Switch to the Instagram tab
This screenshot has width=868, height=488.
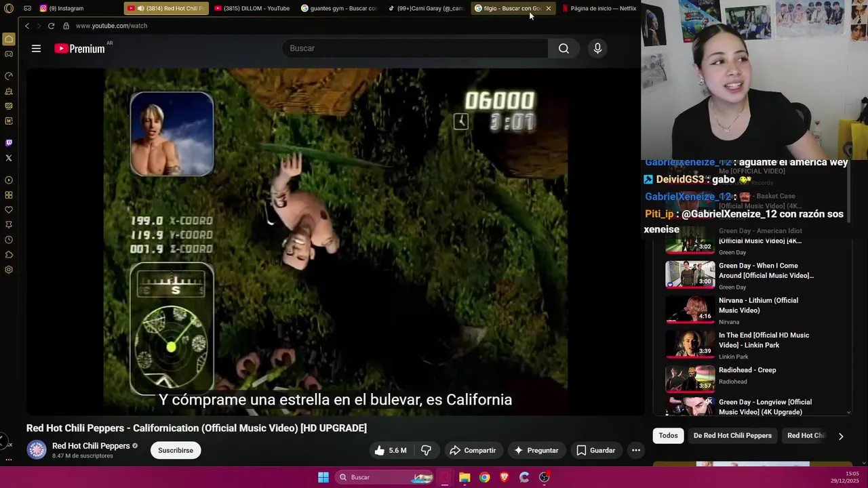click(77, 8)
